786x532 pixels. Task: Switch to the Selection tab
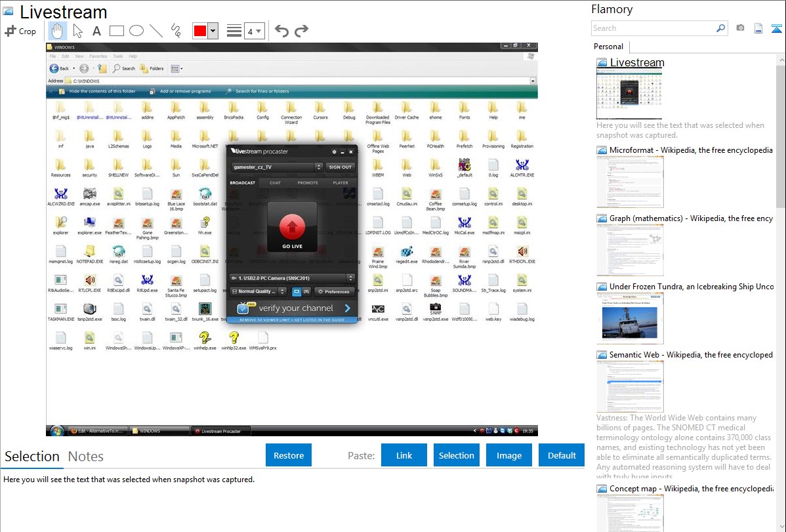[x=31, y=457]
